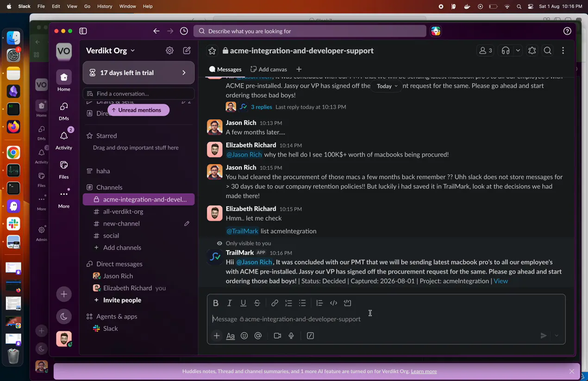This screenshot has width=588, height=381.
Task: Record a video clip
Action: click(x=277, y=336)
